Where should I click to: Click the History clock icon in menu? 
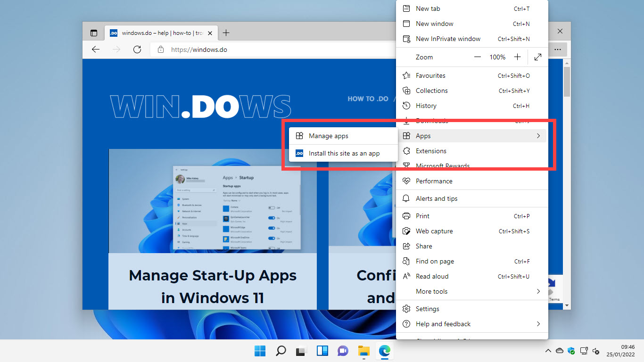click(x=406, y=106)
